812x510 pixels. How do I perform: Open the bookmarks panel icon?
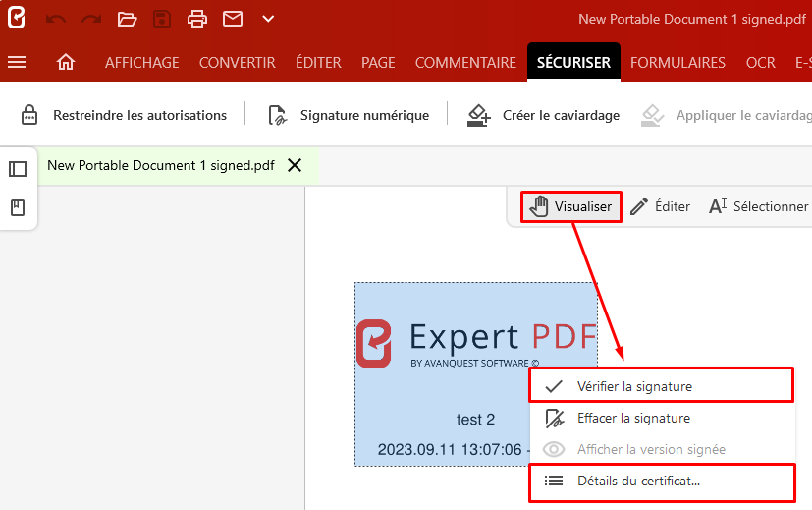[18, 208]
